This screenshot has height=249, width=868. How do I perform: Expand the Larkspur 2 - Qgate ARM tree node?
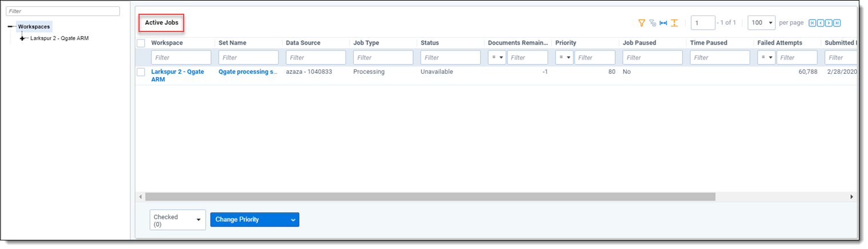point(23,38)
